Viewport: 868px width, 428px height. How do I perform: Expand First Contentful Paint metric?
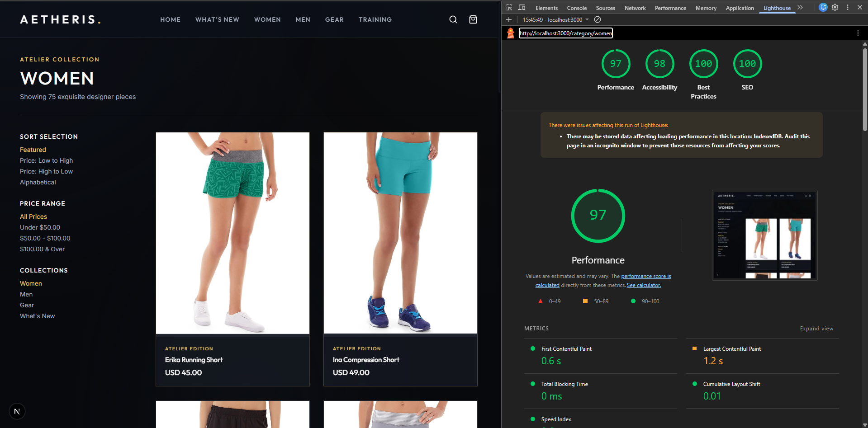(600, 356)
